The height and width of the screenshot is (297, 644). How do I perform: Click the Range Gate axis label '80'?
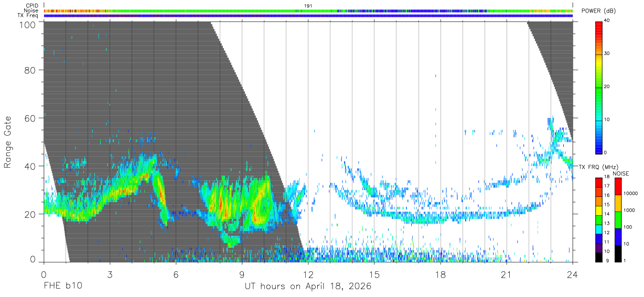pos(29,70)
